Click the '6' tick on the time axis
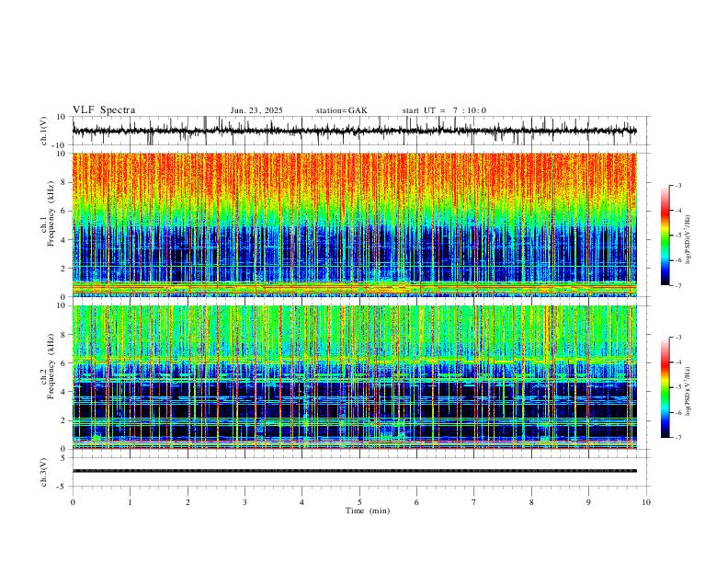This screenshot has width=728, height=563. tap(416, 502)
